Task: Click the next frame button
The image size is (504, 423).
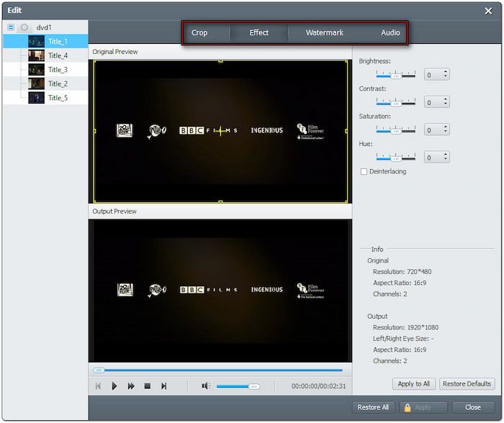Action: pos(163,386)
